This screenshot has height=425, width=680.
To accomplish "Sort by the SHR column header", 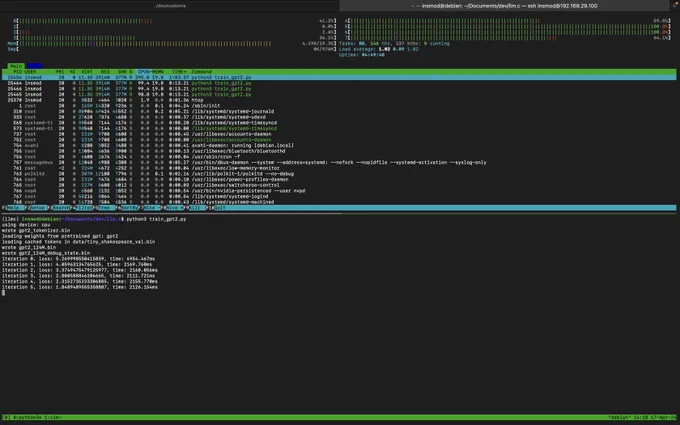I will (x=122, y=72).
